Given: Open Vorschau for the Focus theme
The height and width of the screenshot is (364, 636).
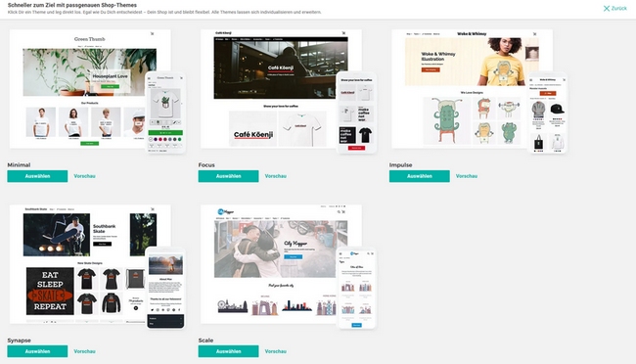Looking at the screenshot, I should [275, 176].
